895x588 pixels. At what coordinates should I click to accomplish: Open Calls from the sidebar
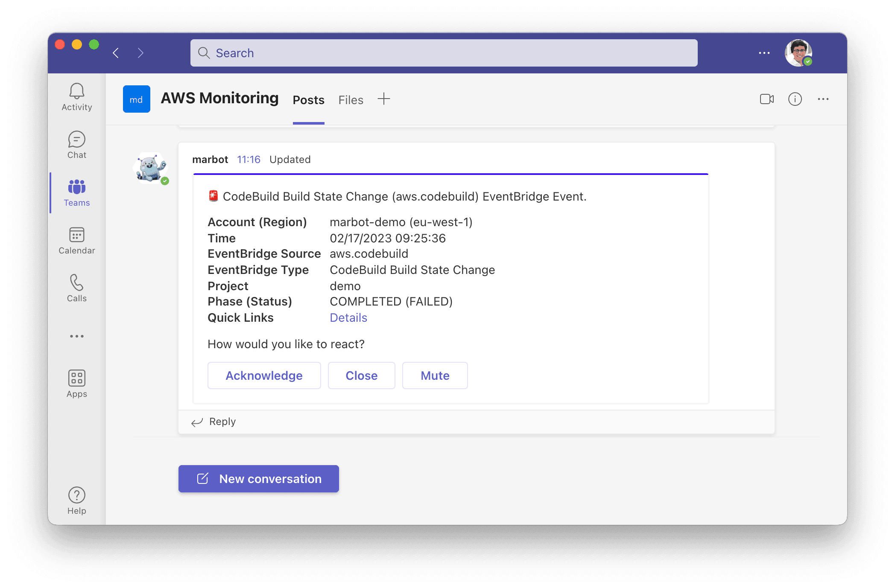tap(77, 288)
